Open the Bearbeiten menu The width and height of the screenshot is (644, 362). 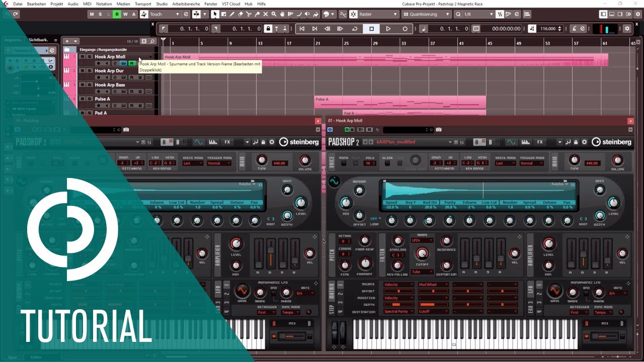(x=36, y=4)
